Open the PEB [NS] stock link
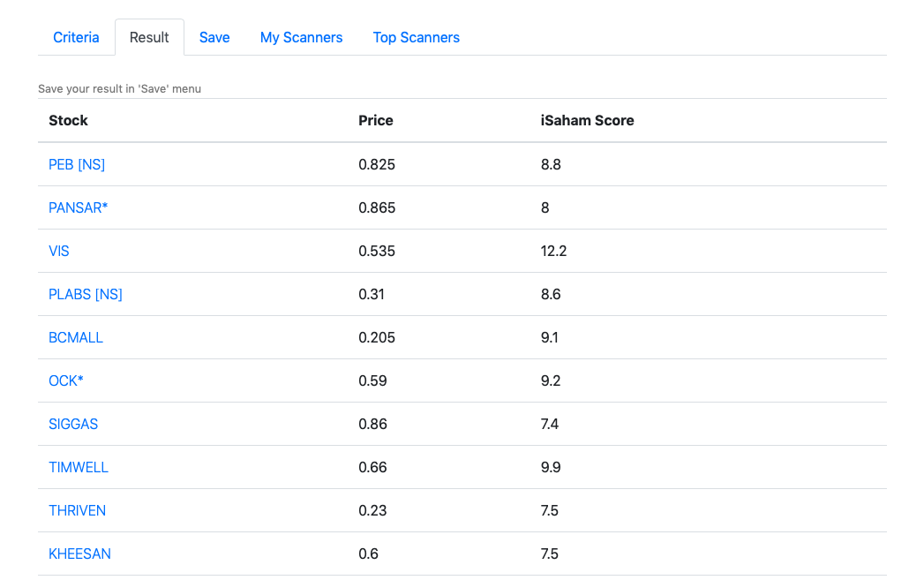 pyautogui.click(x=77, y=164)
